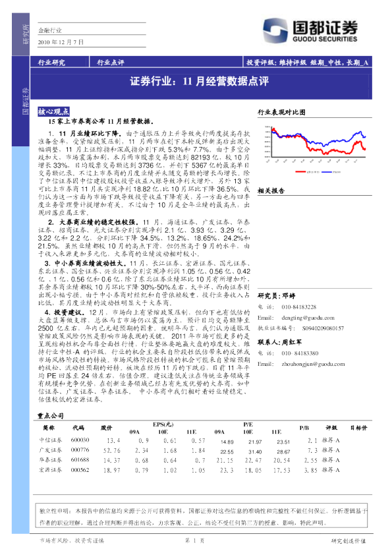
Task: Click stock code 601688
Action: (x=80, y=460)
